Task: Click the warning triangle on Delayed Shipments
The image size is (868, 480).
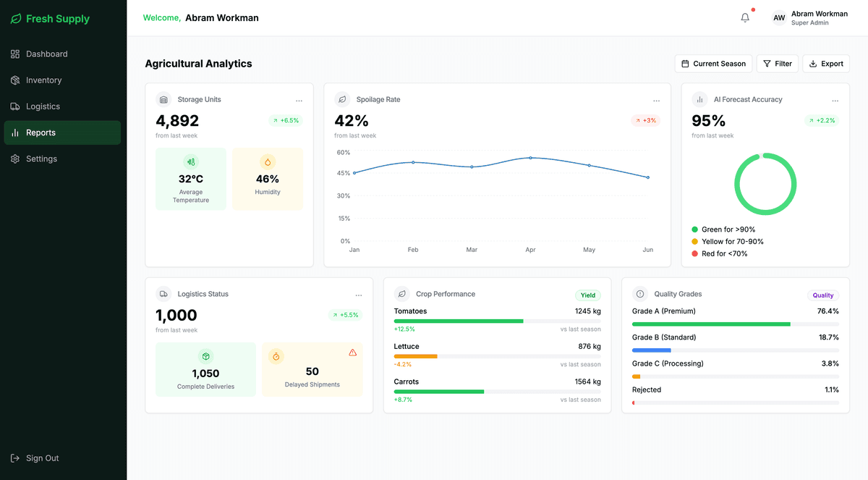Action: click(x=352, y=352)
